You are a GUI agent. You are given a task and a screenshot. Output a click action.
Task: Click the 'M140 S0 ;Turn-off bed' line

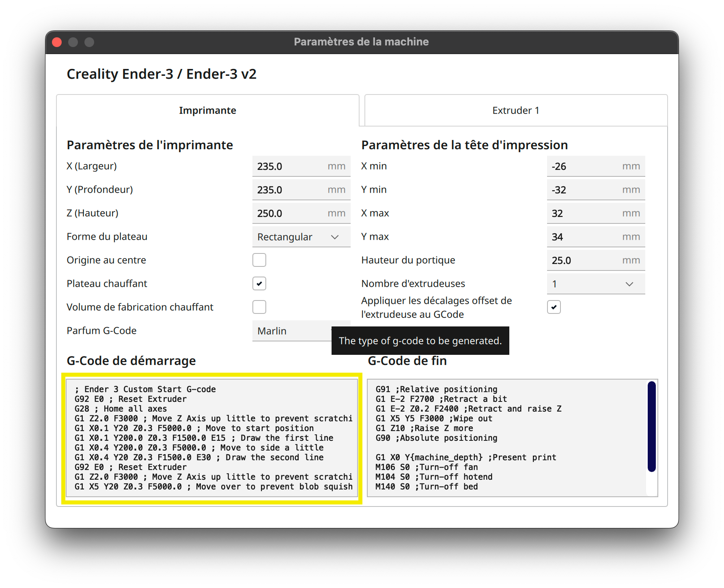tap(427, 487)
